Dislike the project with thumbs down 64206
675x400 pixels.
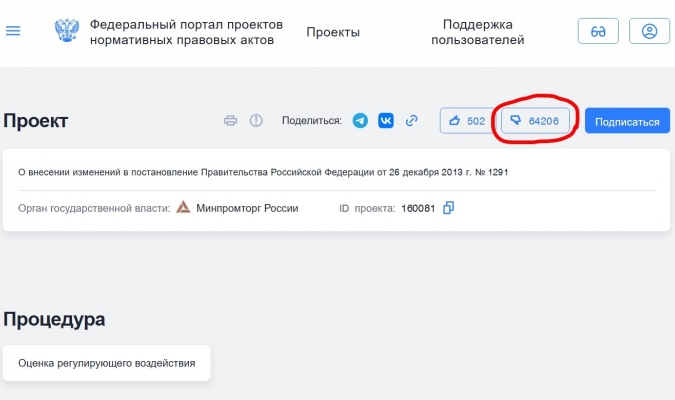535,121
